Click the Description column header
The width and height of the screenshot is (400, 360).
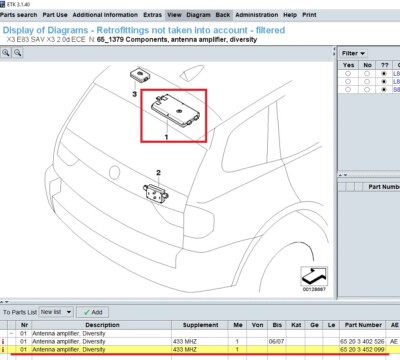coord(102,325)
